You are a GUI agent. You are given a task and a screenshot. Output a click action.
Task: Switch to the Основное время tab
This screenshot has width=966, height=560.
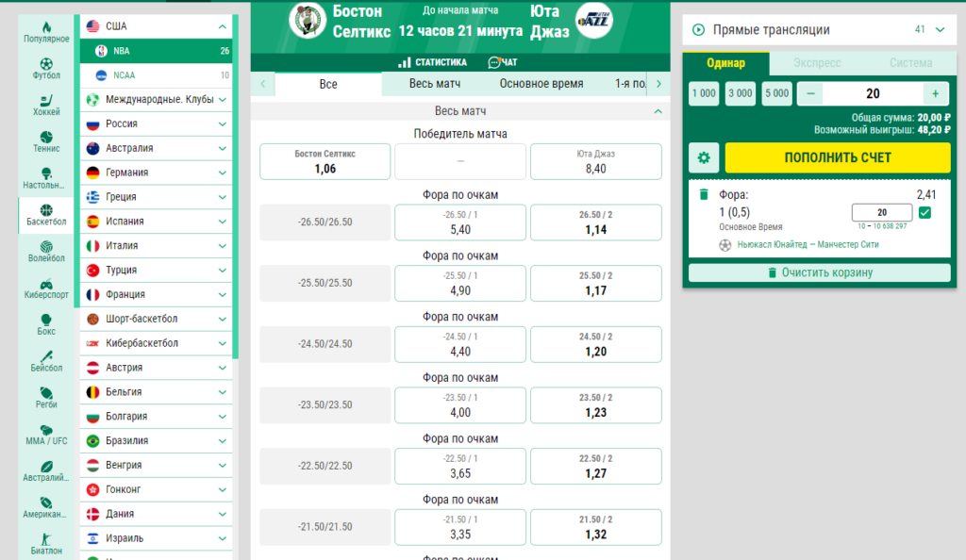pyautogui.click(x=541, y=84)
